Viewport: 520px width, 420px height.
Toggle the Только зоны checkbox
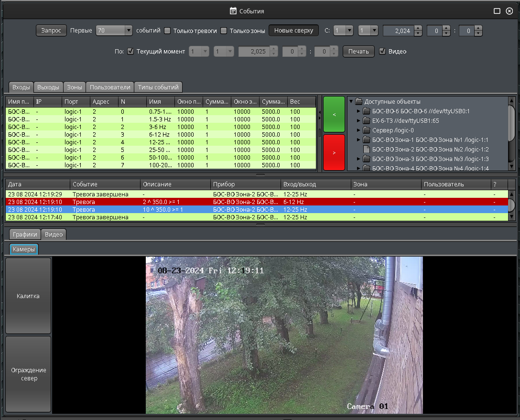tap(224, 31)
